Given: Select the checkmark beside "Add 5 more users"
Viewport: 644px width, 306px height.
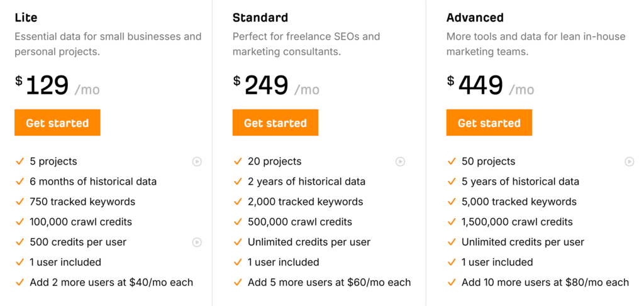Looking at the screenshot, I should (x=237, y=282).
